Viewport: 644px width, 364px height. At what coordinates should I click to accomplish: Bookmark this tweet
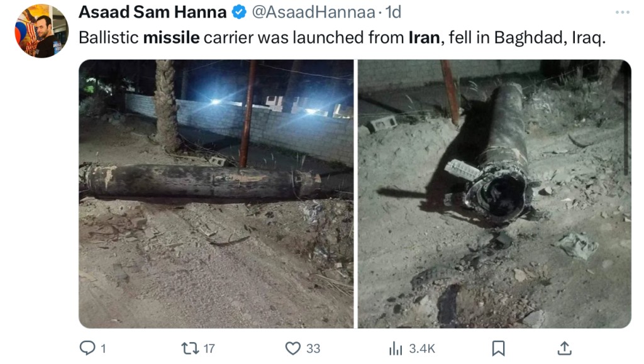click(x=498, y=348)
